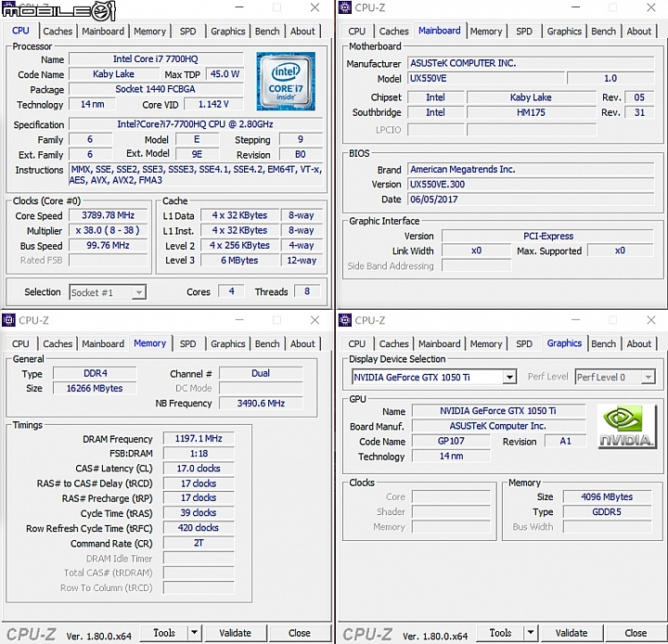
Task: Click the '16266 MBytes' memory size value
Action: (95, 388)
